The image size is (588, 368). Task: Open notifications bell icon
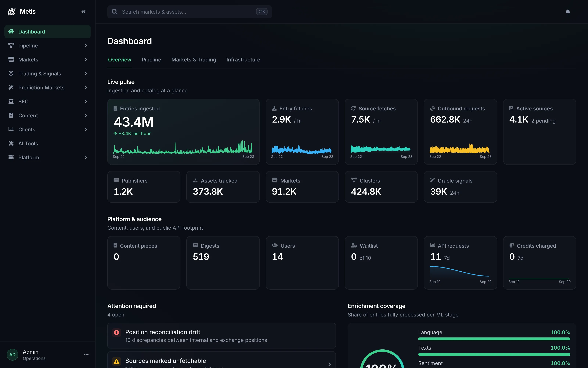[568, 12]
